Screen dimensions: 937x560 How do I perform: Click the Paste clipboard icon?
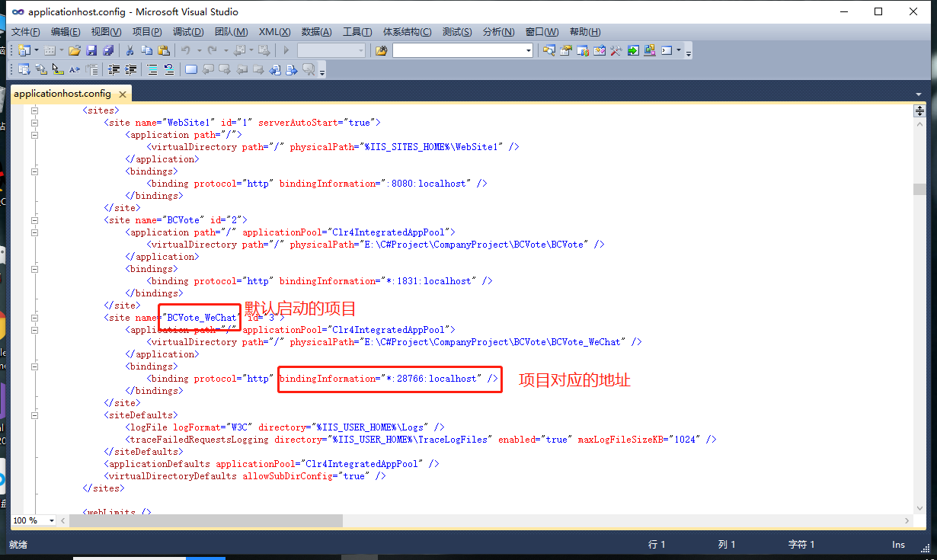[164, 50]
